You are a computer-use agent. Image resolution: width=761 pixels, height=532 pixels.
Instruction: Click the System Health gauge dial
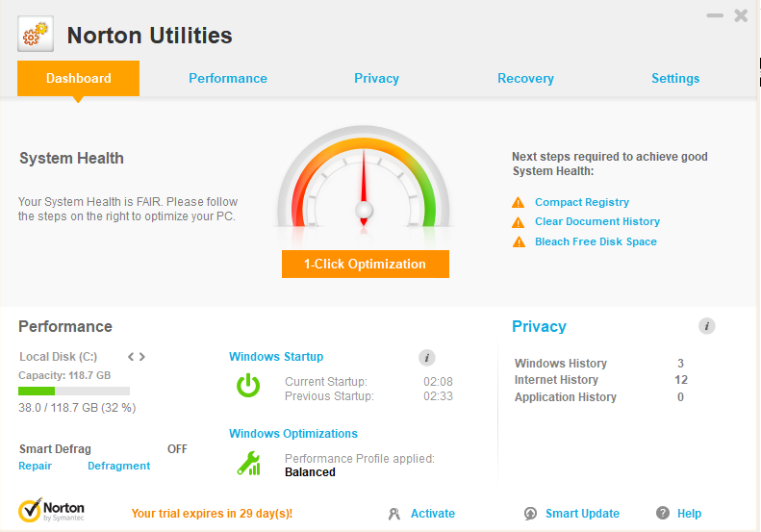(364, 178)
